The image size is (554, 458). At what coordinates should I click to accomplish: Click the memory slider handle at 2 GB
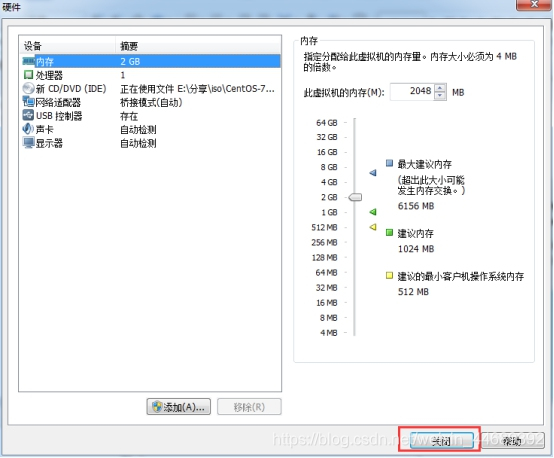tap(355, 197)
